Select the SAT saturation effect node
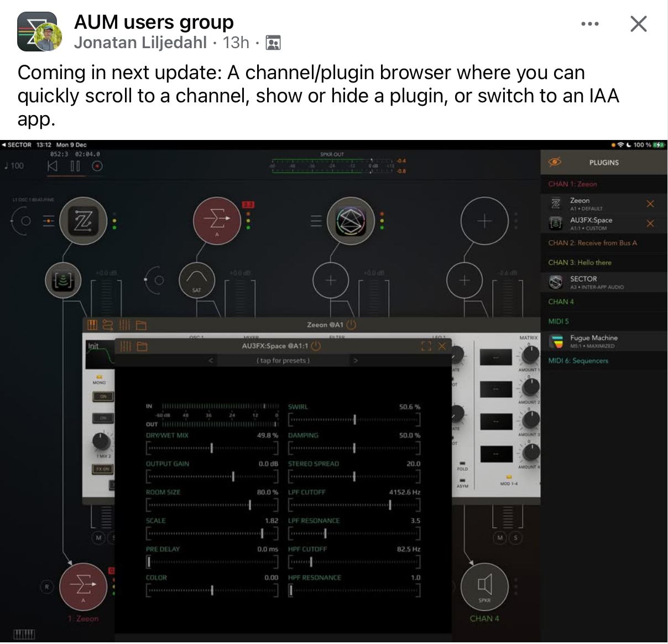Screen dimensions: 668x644 [197, 280]
